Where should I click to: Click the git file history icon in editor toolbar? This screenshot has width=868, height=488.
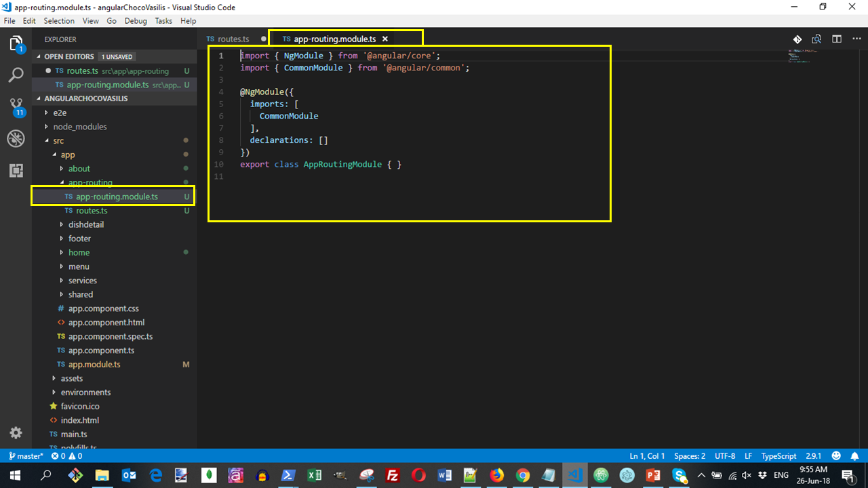[x=797, y=39]
